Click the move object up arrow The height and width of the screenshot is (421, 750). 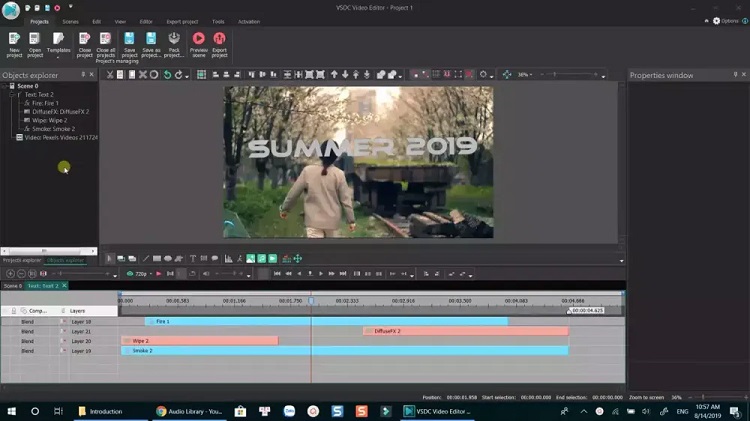click(334, 75)
